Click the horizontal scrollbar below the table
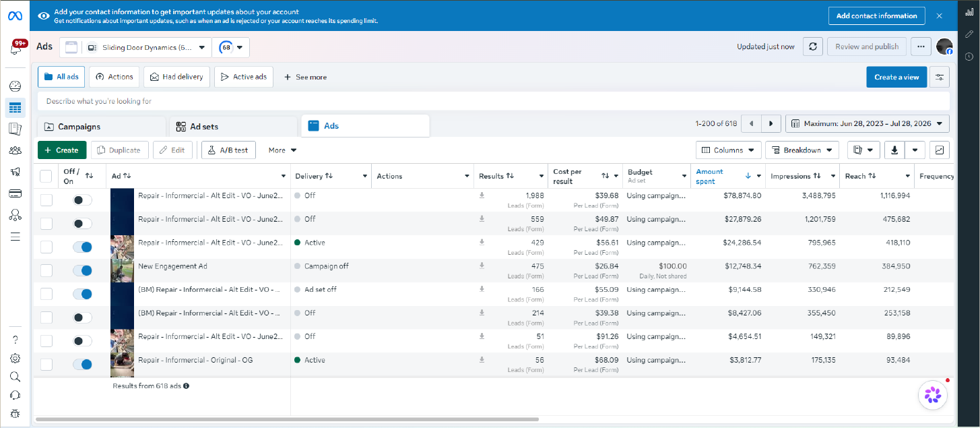This screenshot has height=428, width=980. (x=288, y=419)
